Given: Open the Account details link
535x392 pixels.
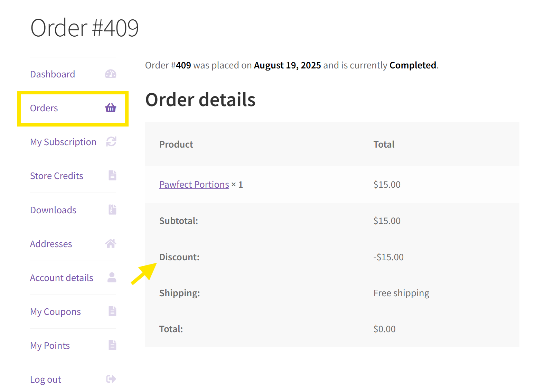Looking at the screenshot, I should point(62,278).
